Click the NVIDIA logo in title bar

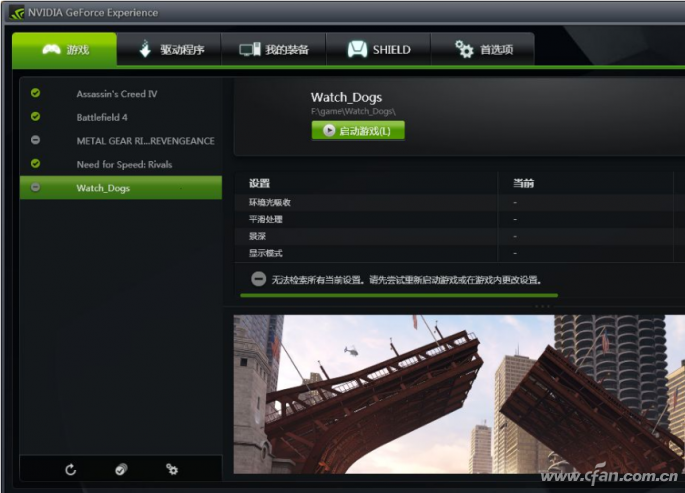pyautogui.click(x=17, y=13)
